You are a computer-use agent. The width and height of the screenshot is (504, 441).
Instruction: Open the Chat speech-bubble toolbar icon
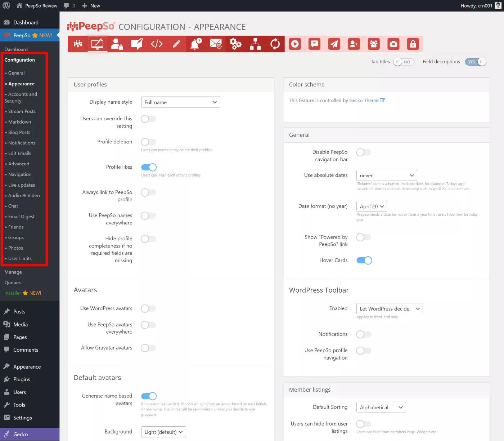tap(315, 44)
